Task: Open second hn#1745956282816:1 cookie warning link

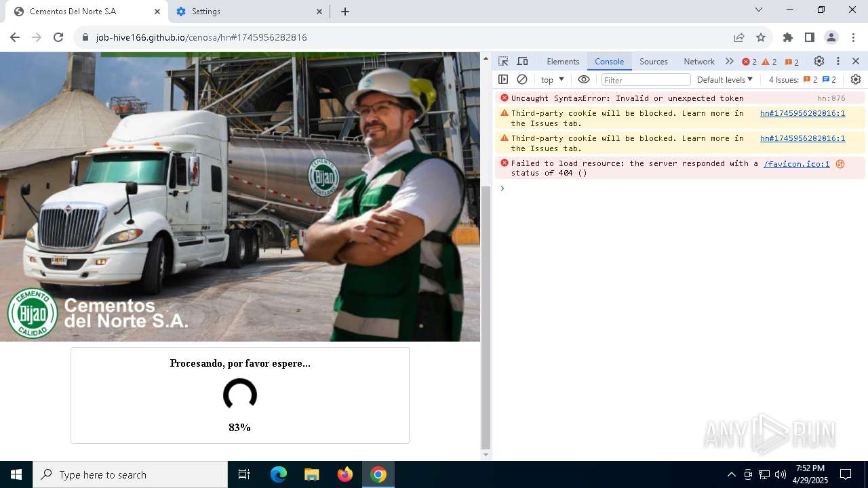Action: pyautogui.click(x=802, y=138)
